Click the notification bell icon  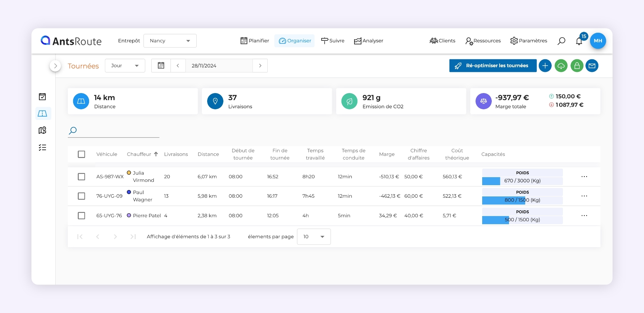pos(579,41)
